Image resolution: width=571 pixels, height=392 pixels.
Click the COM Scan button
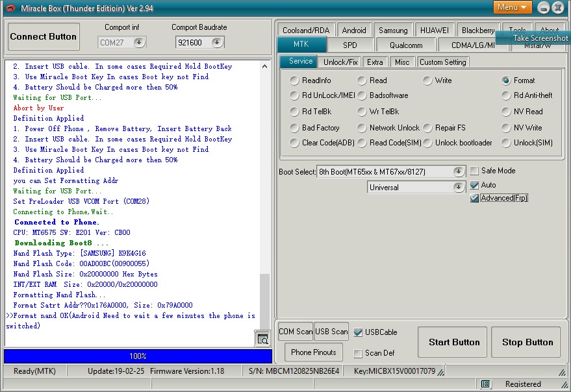(x=296, y=332)
